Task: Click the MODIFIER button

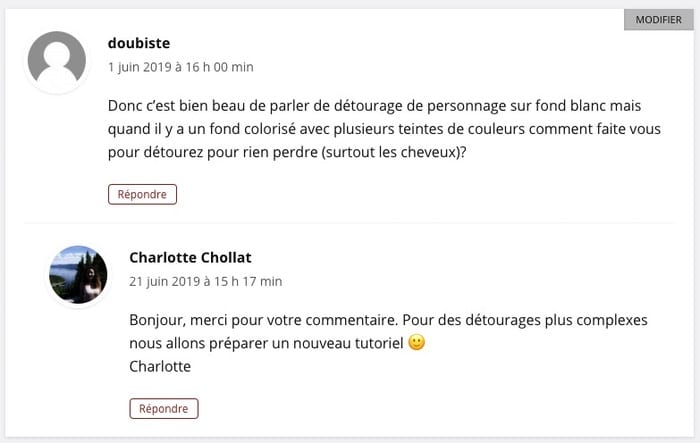Action: (x=658, y=20)
